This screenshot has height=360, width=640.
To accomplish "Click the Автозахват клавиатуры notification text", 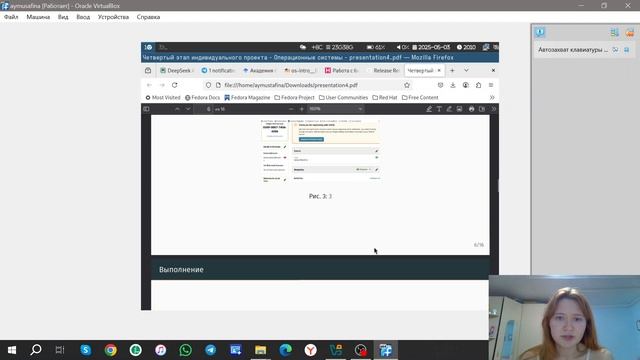I will click(573, 50).
